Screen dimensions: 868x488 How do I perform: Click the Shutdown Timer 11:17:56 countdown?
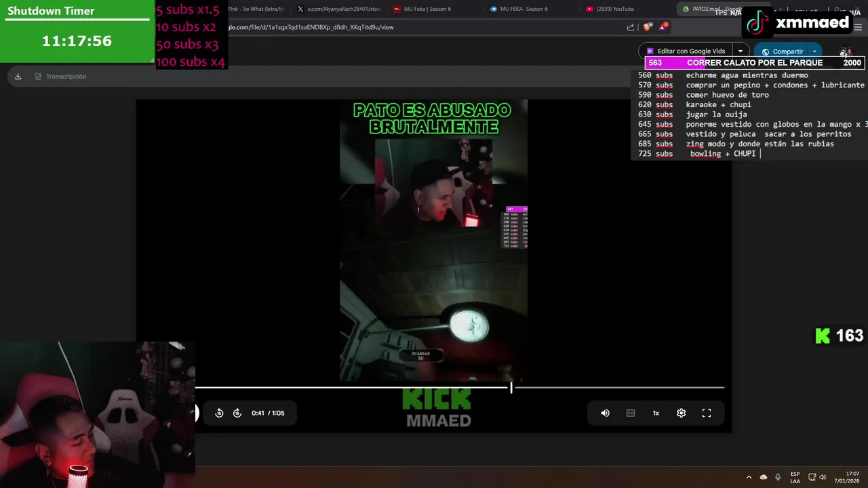pos(77,41)
